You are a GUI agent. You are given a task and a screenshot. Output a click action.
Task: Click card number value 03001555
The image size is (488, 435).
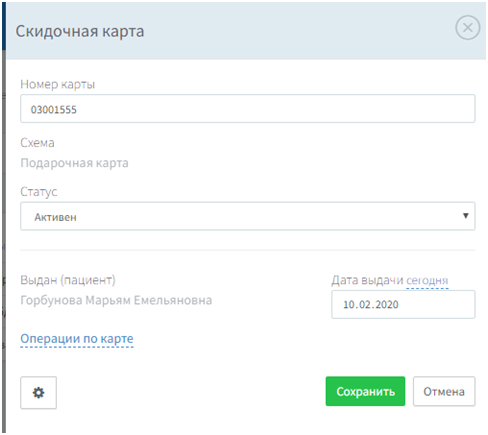(x=54, y=110)
